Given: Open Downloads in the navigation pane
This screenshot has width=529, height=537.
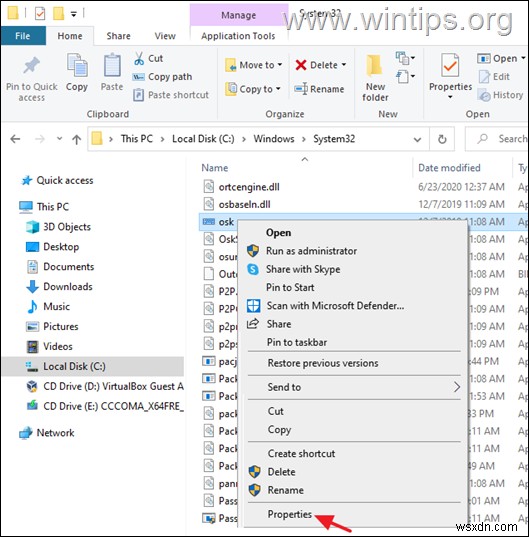Looking at the screenshot, I should coord(60,286).
